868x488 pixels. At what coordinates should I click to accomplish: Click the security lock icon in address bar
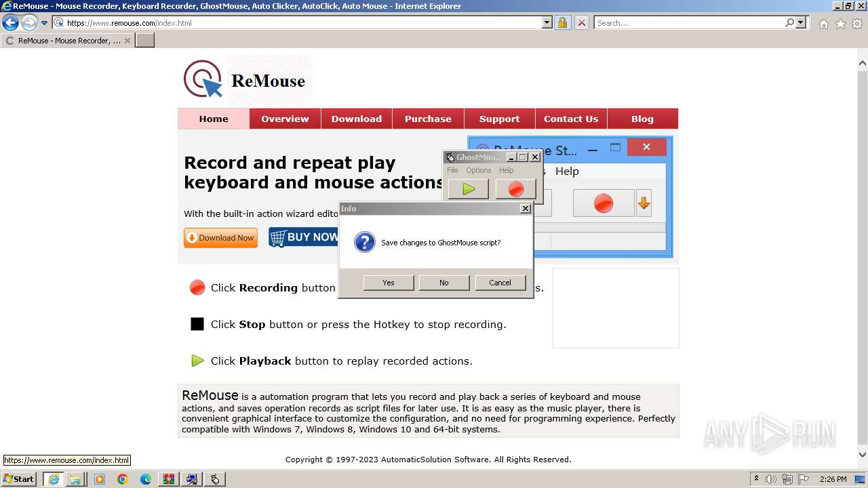point(562,22)
